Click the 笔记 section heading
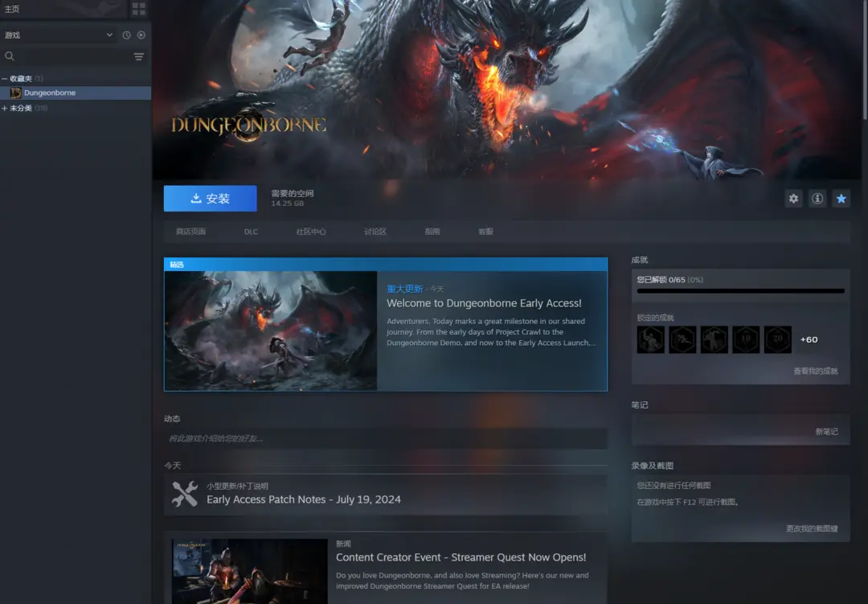The height and width of the screenshot is (604, 868). point(640,405)
